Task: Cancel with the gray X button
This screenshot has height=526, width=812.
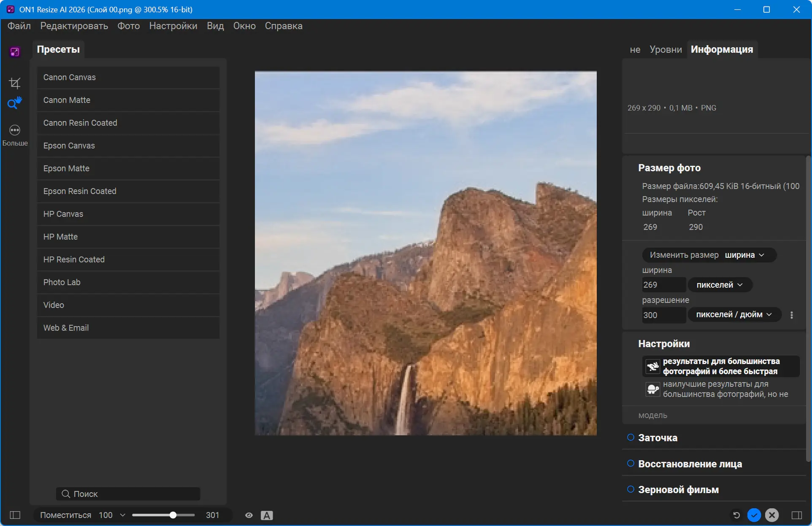Action: [x=772, y=515]
